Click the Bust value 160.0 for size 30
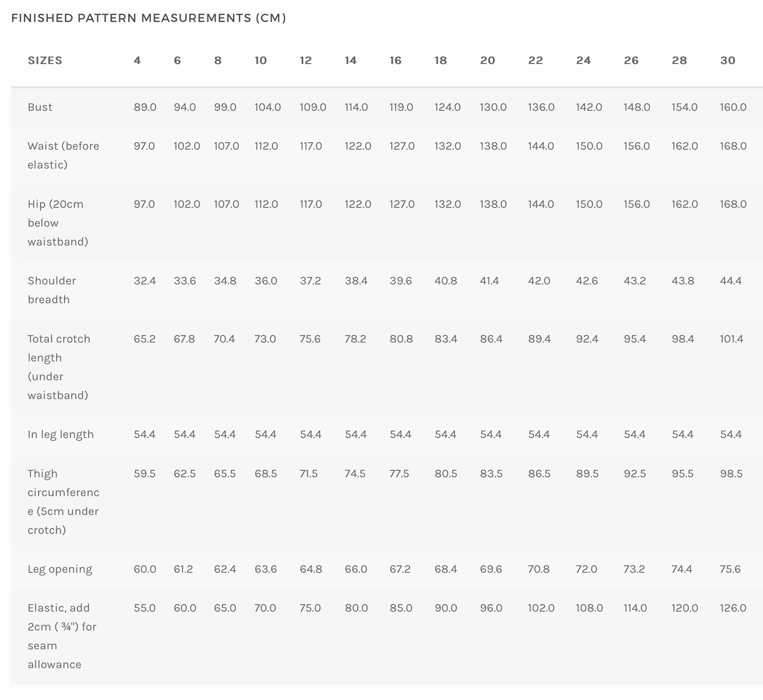763x700 pixels. [733, 107]
